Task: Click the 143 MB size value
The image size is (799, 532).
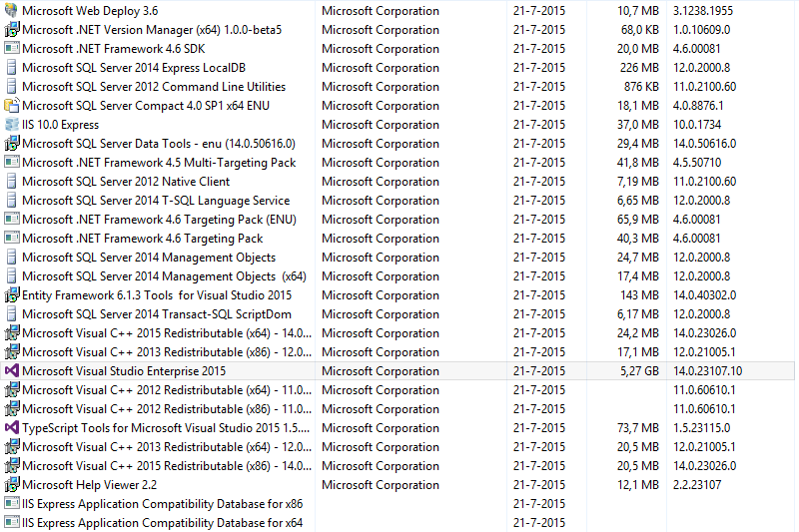Action: (x=639, y=295)
